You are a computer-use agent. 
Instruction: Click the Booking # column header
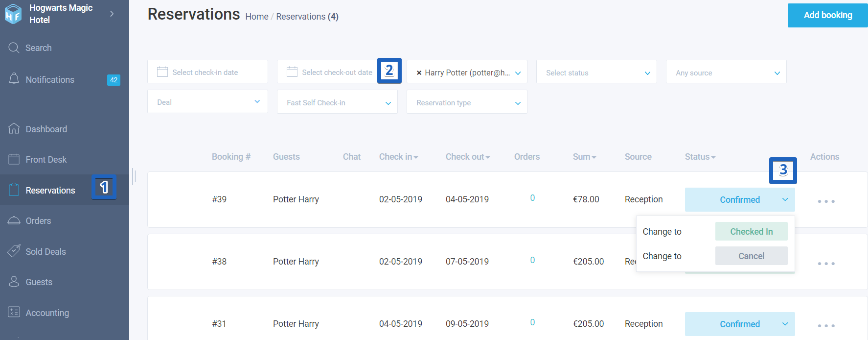pos(231,157)
